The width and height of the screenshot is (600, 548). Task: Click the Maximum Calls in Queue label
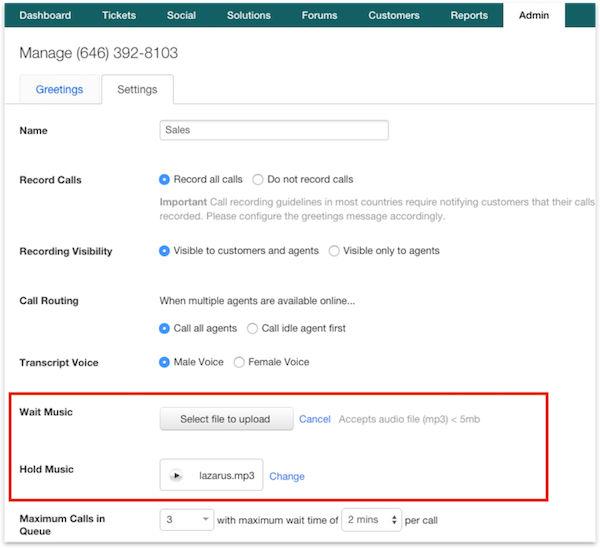pos(62,525)
